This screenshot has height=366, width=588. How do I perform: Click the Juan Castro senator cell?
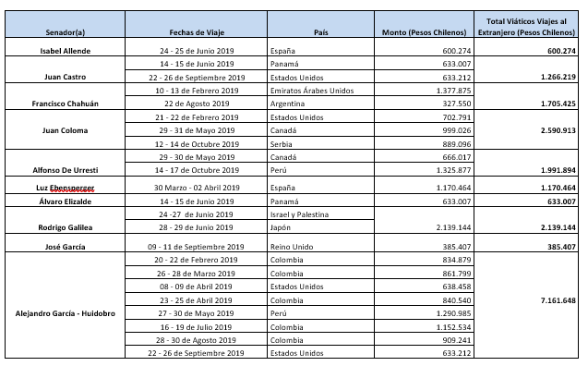coord(66,70)
